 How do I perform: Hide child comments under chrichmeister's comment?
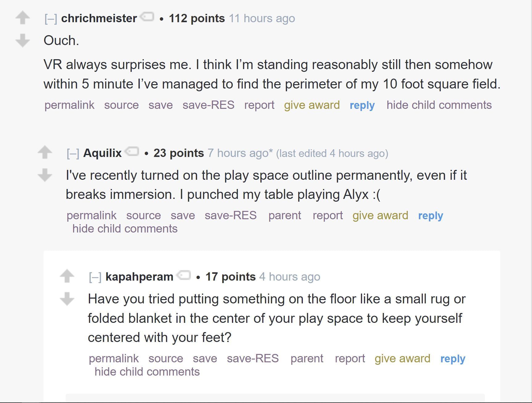tap(439, 105)
